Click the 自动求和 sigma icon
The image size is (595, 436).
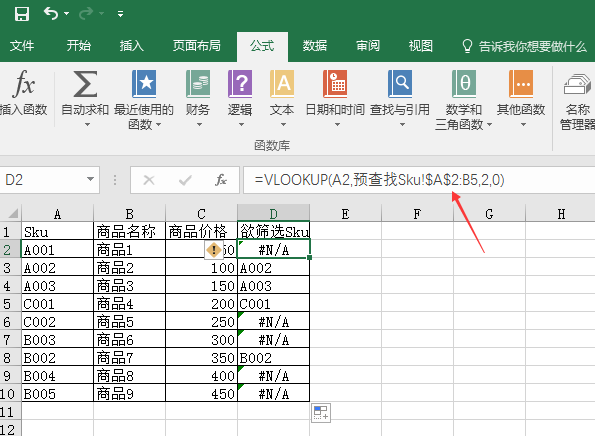point(85,83)
